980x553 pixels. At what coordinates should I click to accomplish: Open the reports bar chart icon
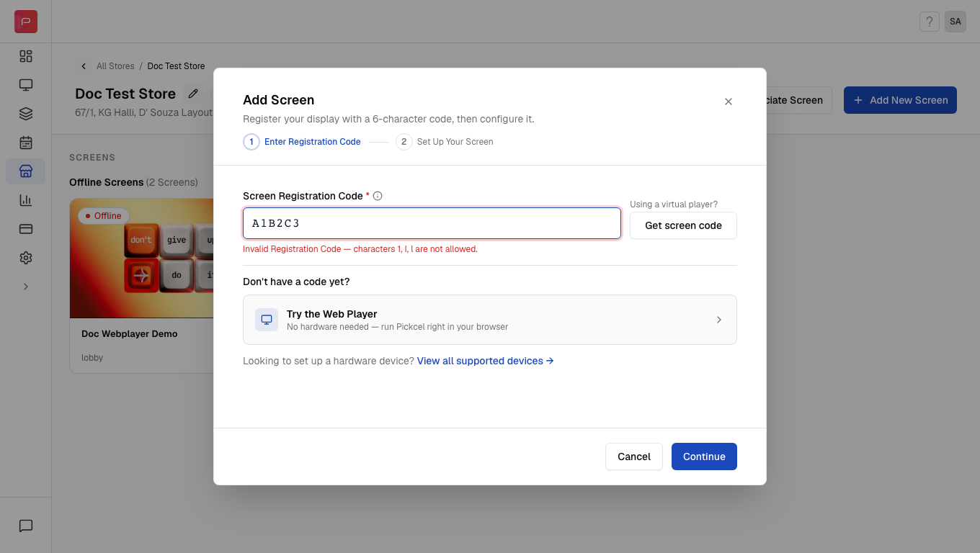(26, 200)
